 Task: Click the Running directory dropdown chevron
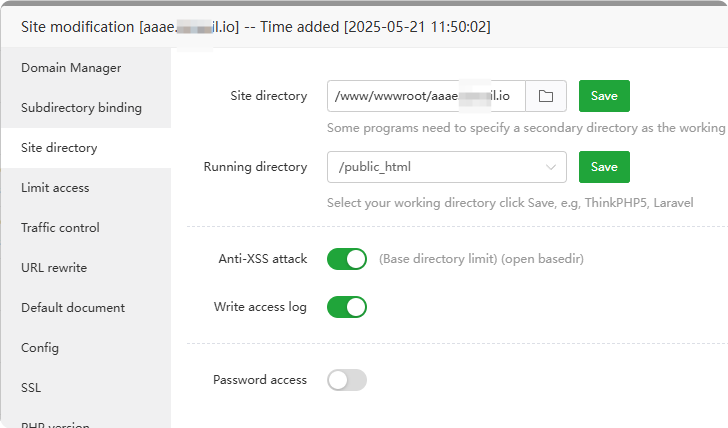click(x=551, y=167)
